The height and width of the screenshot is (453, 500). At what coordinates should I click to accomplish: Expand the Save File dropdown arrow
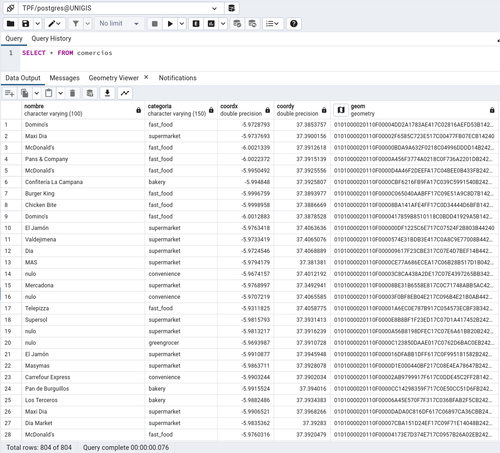(x=37, y=24)
